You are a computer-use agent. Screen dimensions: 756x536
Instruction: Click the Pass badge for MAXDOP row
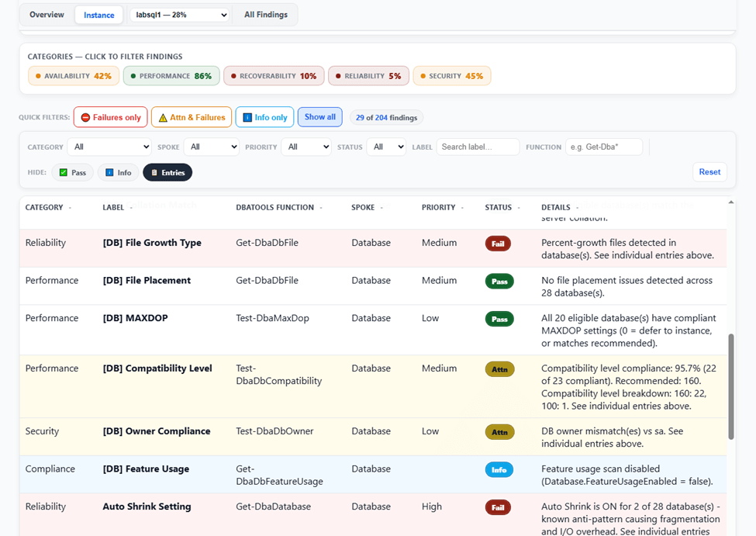(x=499, y=319)
